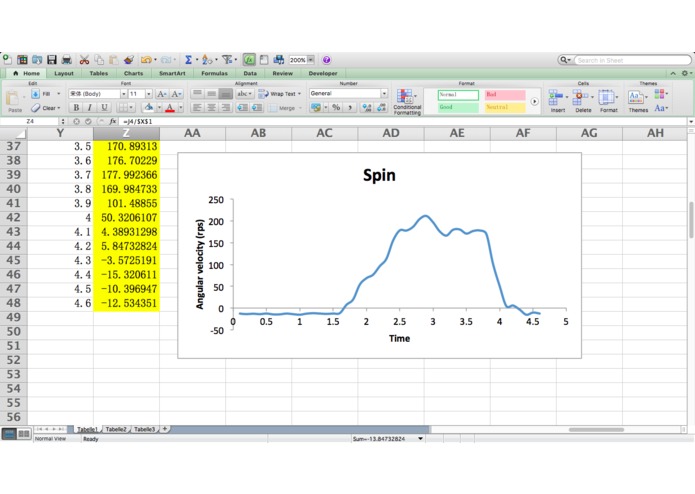The width and height of the screenshot is (695, 494).
Task: Increase indent in Alignment group
Action: (257, 107)
